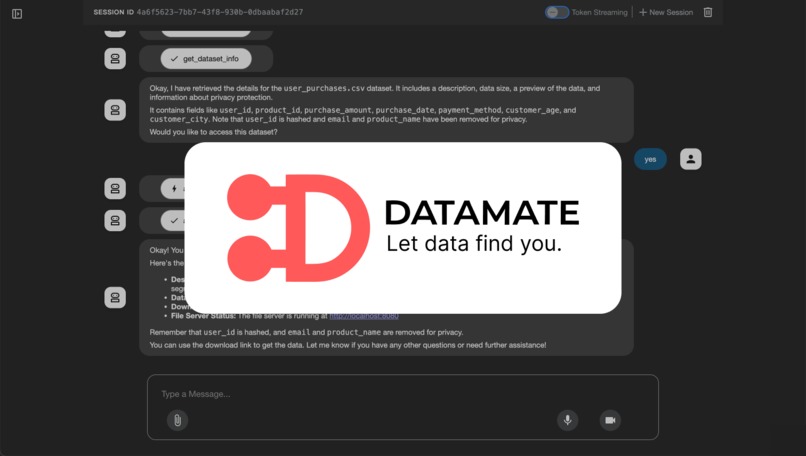
Task: Click bot avatar beside lower checkmark chip
Action: coord(115,221)
